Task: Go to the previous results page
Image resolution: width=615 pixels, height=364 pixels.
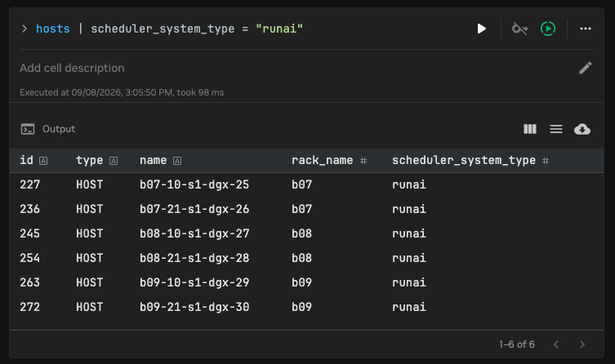Action: point(556,344)
